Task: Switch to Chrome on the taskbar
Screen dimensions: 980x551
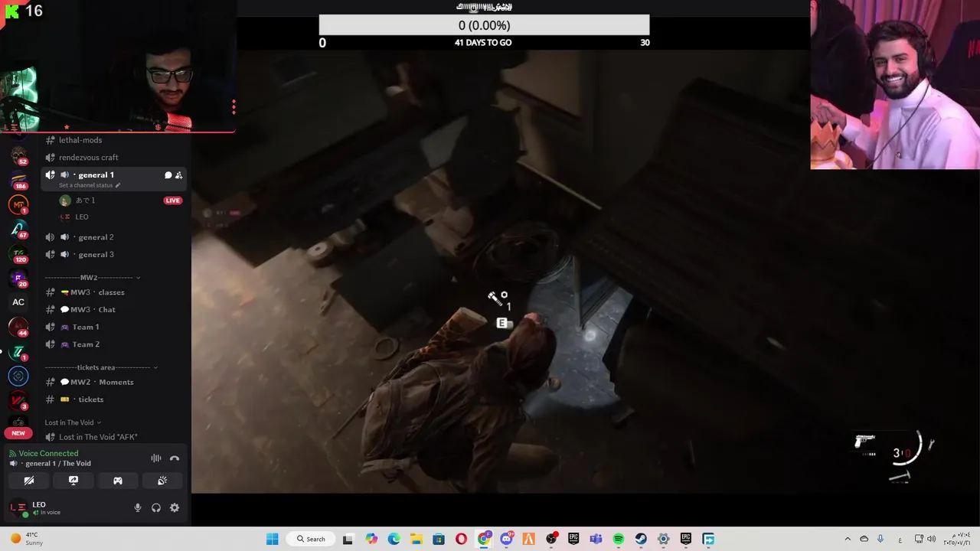Action: tap(483, 539)
